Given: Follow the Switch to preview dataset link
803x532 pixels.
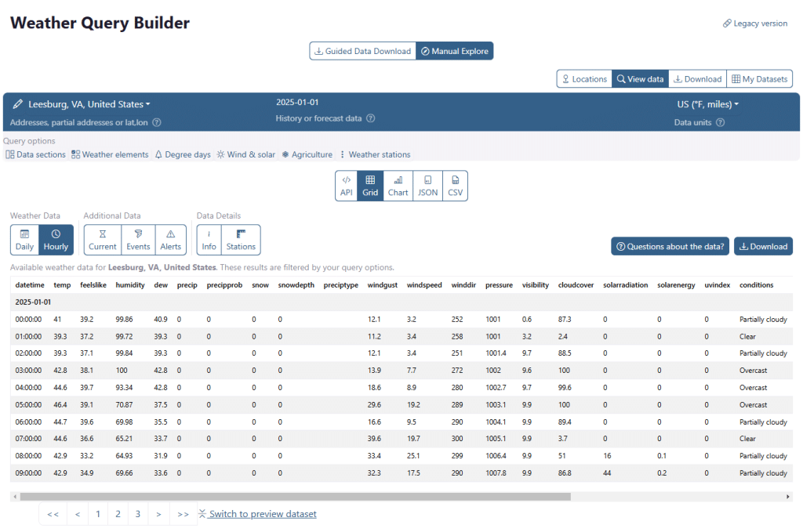Looking at the screenshot, I should tap(263, 514).
